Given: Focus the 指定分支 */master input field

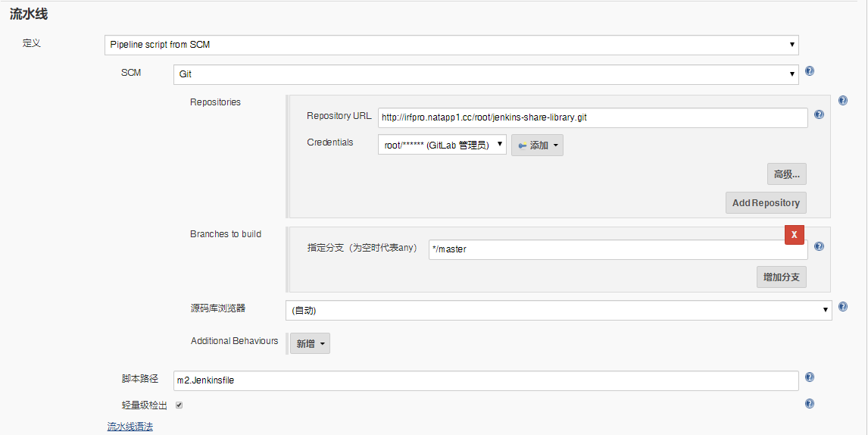Looking at the screenshot, I should click(x=618, y=249).
